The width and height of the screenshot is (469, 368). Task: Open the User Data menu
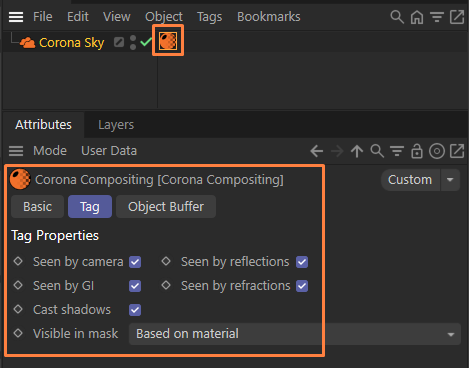point(109,151)
